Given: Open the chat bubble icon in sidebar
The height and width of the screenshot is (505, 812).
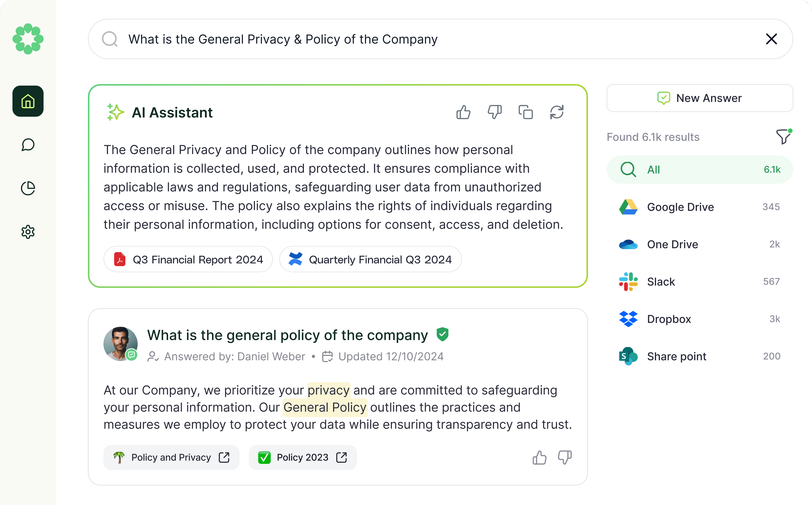Looking at the screenshot, I should pyautogui.click(x=28, y=145).
